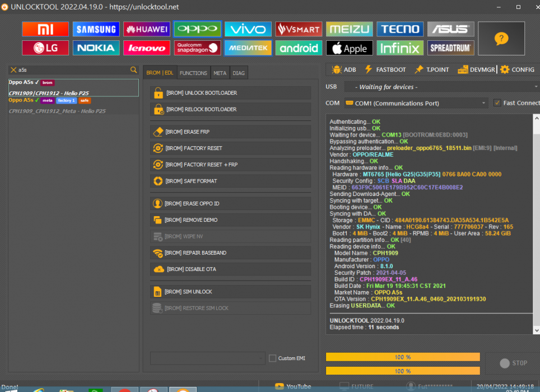Click the upper 100% progress bar

[x=403, y=357]
